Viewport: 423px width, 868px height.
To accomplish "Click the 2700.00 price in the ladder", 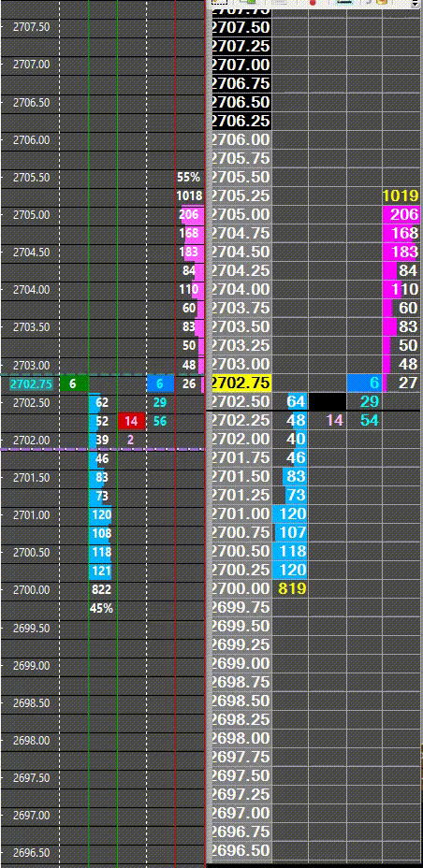I will point(241,589).
